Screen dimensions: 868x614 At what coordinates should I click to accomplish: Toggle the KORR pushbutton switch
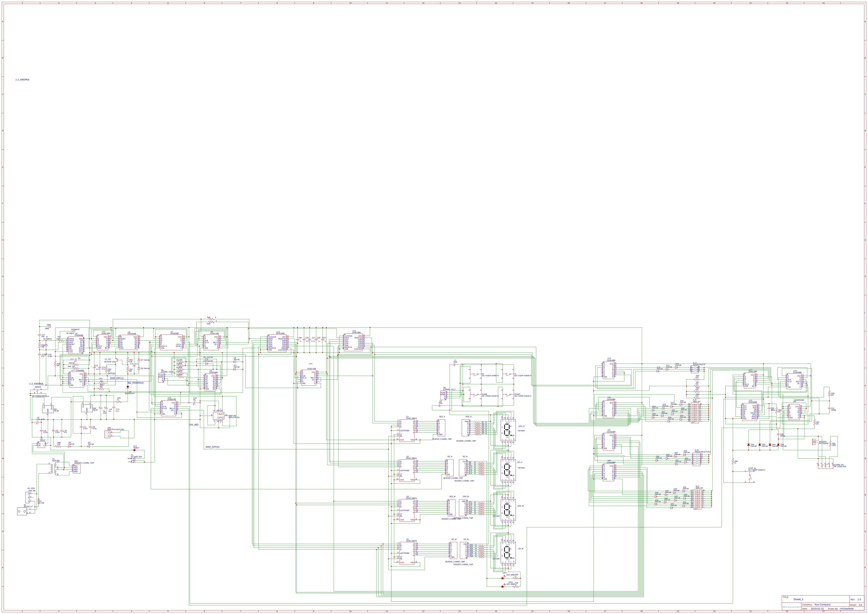[476, 395]
